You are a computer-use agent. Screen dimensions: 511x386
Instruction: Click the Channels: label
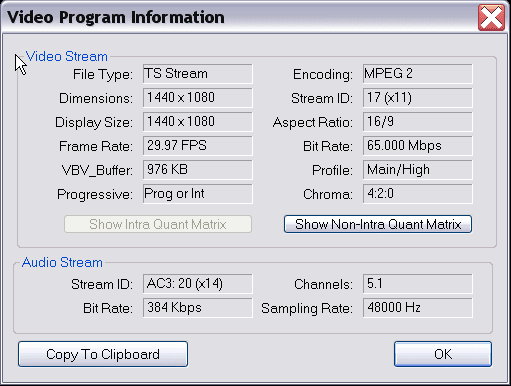click(x=323, y=285)
